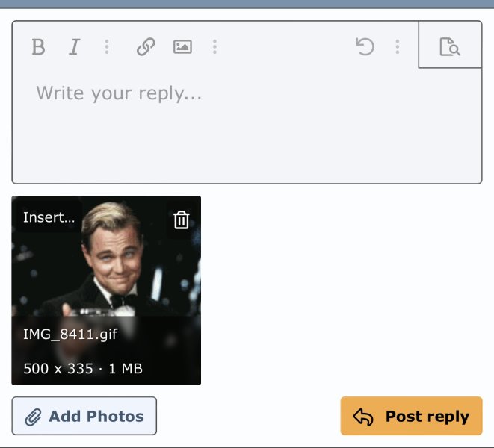Click the reply arrow icon

[363, 417]
